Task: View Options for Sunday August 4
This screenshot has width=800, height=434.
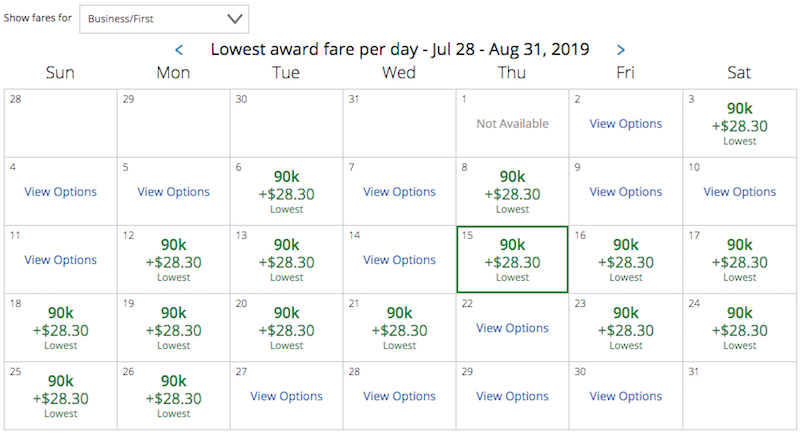Action: (60, 192)
